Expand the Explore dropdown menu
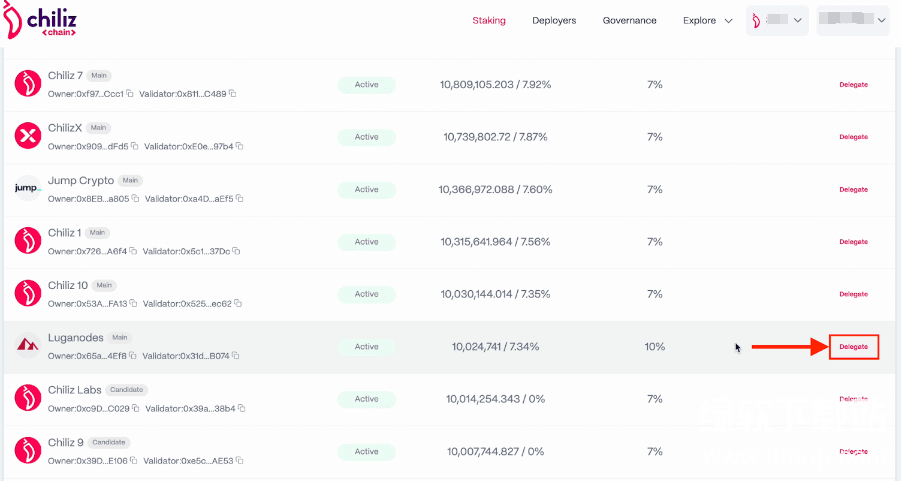The height and width of the screenshot is (481, 901). pyautogui.click(x=708, y=21)
